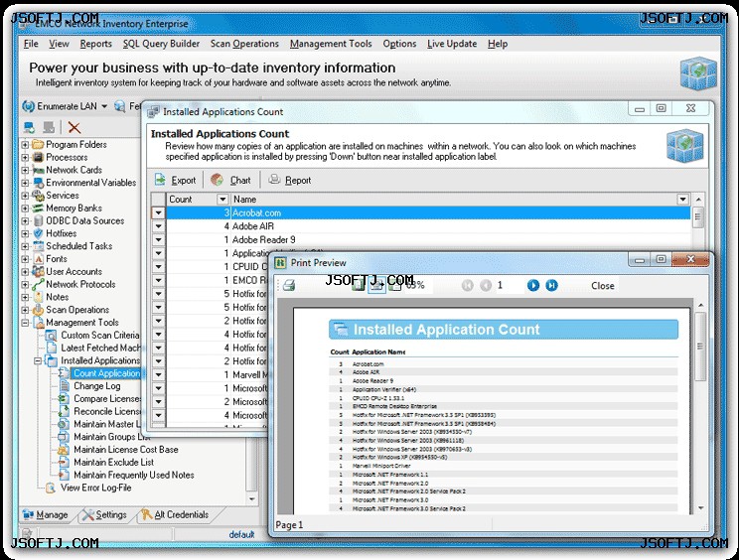Open the Chart view icon

[218, 180]
